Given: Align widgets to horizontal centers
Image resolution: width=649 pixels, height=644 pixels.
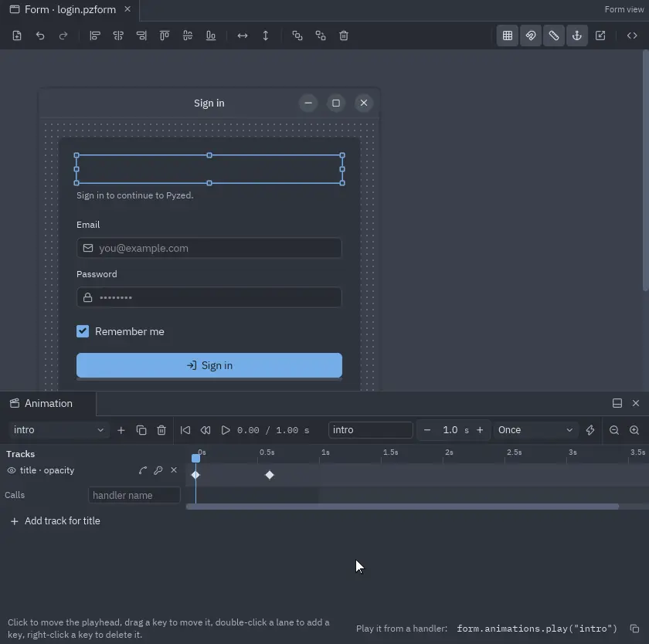Looking at the screenshot, I should point(118,36).
